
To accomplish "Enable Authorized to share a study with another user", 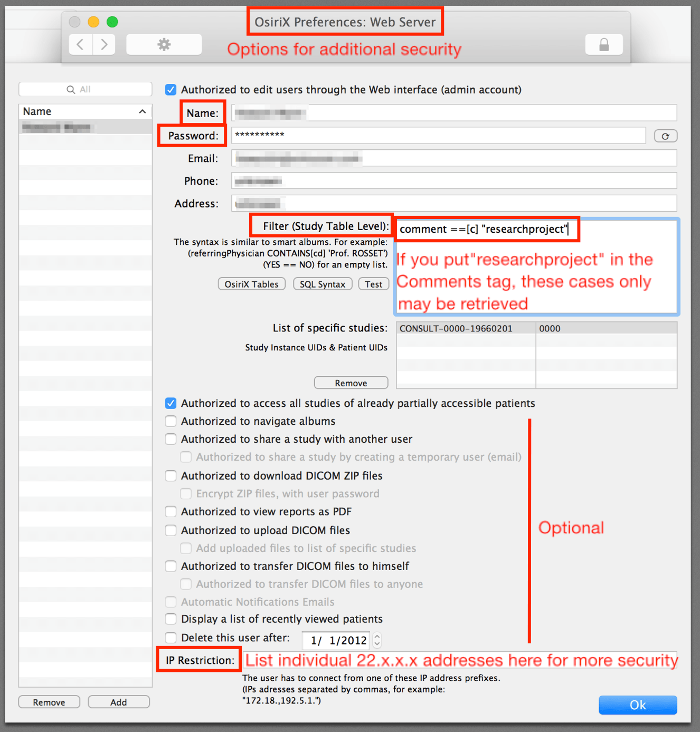I will coord(171,439).
